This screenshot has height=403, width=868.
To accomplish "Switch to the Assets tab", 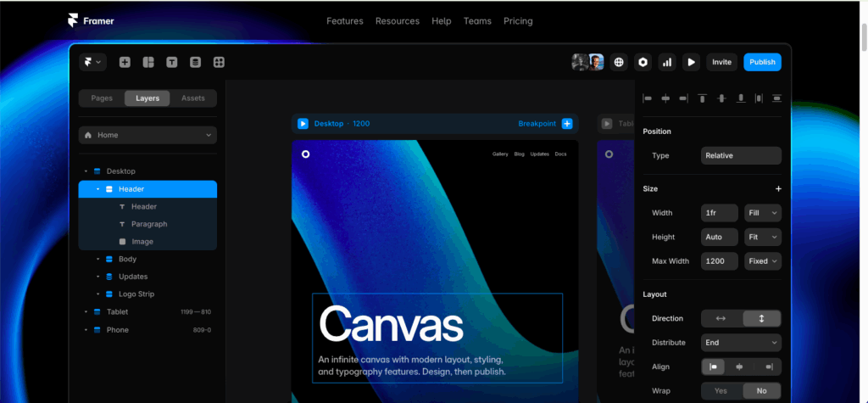I will (x=193, y=98).
